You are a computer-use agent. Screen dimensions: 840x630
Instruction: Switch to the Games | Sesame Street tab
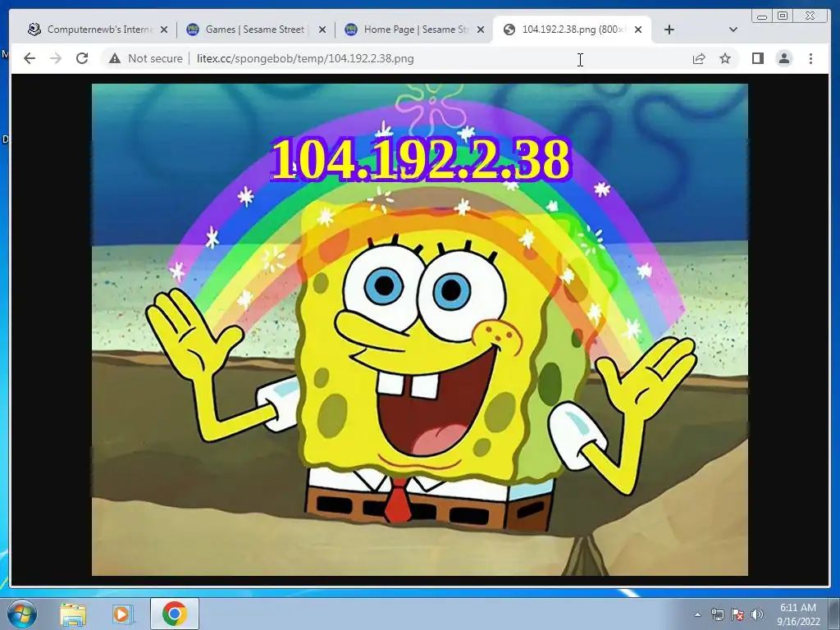pyautogui.click(x=256, y=30)
